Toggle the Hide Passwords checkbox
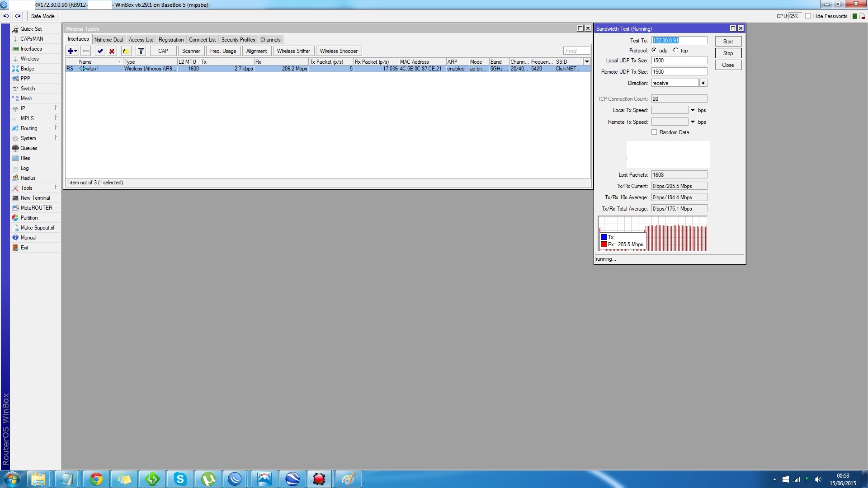 (808, 16)
